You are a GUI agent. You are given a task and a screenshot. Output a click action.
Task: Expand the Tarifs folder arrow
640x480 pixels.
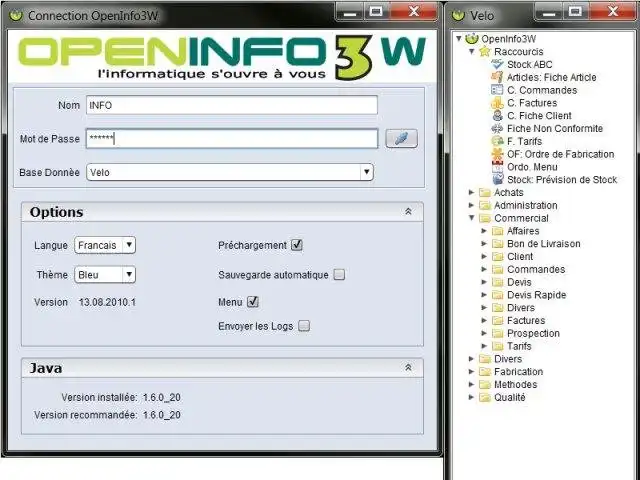(484, 346)
